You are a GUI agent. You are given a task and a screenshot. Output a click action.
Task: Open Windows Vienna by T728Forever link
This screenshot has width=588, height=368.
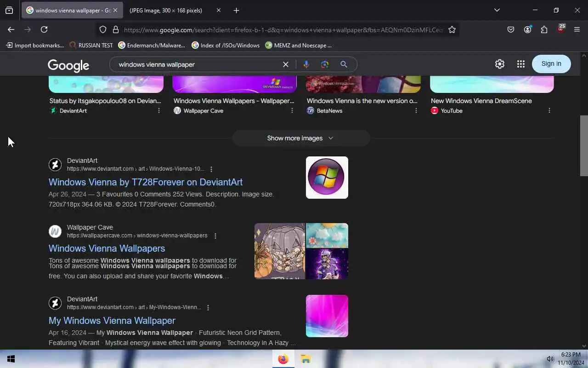click(x=146, y=182)
